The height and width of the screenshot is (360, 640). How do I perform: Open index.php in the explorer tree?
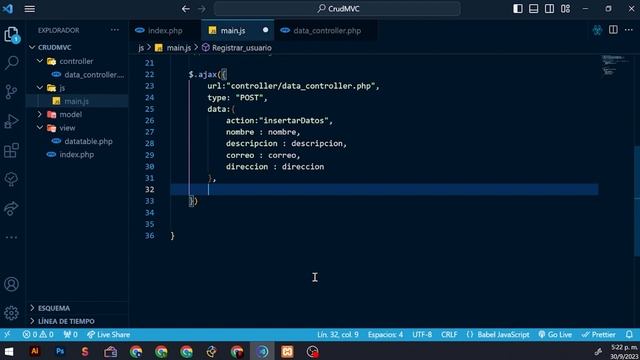coord(78,154)
